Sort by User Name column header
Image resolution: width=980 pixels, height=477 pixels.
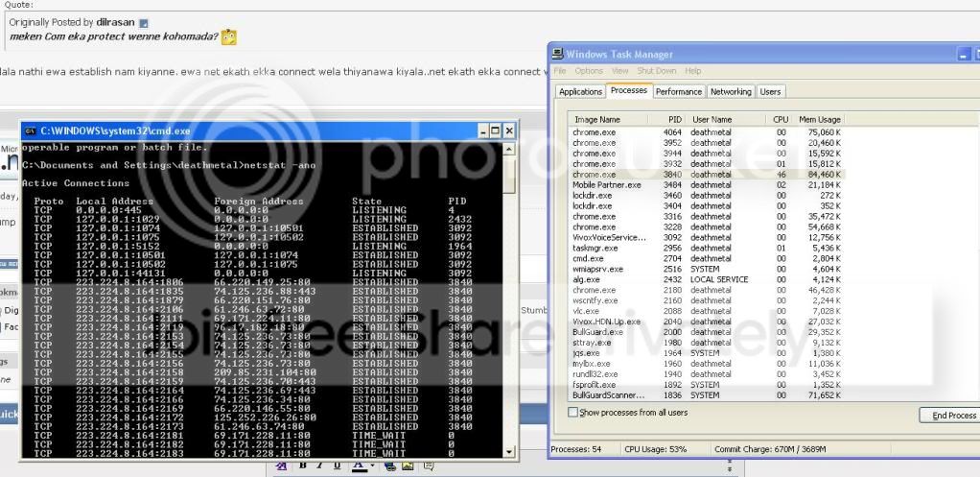[x=726, y=119]
